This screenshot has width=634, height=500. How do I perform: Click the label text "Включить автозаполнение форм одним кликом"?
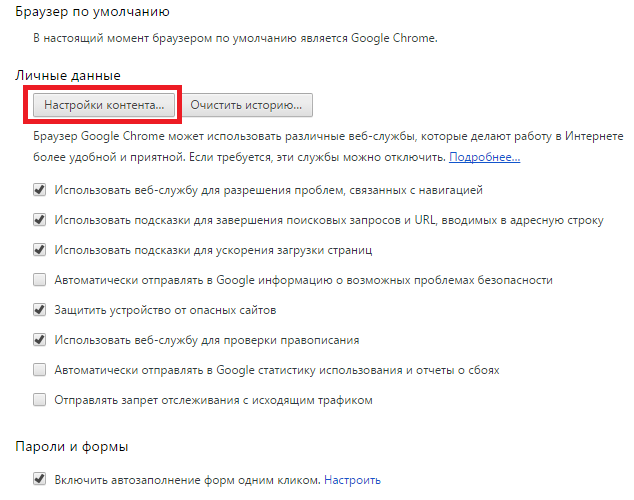pyautogui.click(x=188, y=480)
